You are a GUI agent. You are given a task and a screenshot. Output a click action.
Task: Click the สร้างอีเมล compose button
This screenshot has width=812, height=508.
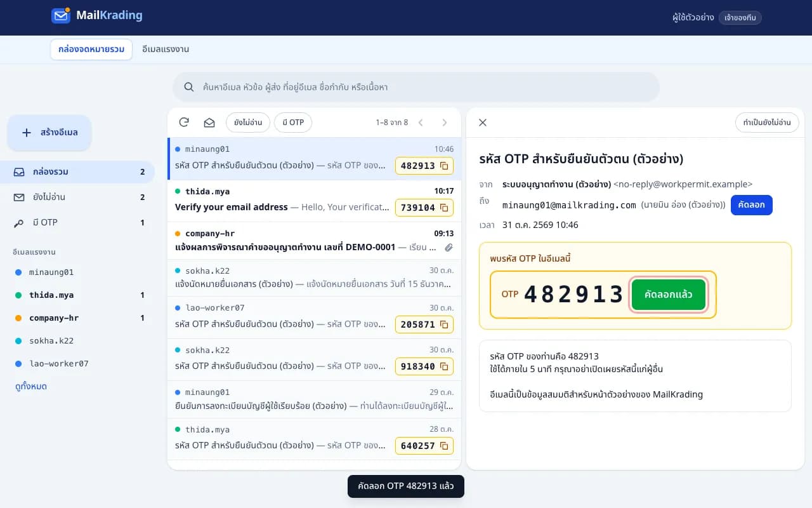[x=49, y=133]
